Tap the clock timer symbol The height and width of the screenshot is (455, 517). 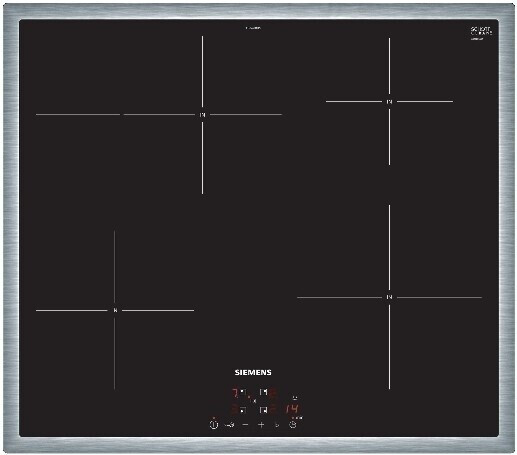tap(293, 425)
